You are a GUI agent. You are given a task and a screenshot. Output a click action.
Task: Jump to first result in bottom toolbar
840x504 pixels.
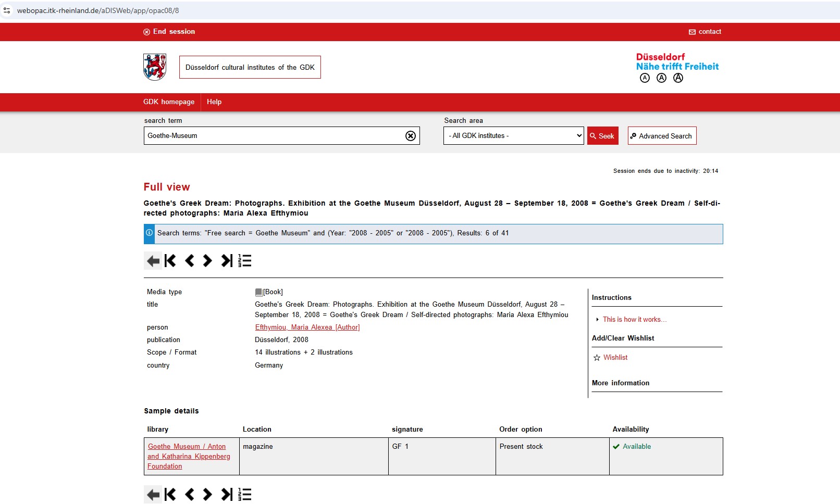tap(170, 495)
